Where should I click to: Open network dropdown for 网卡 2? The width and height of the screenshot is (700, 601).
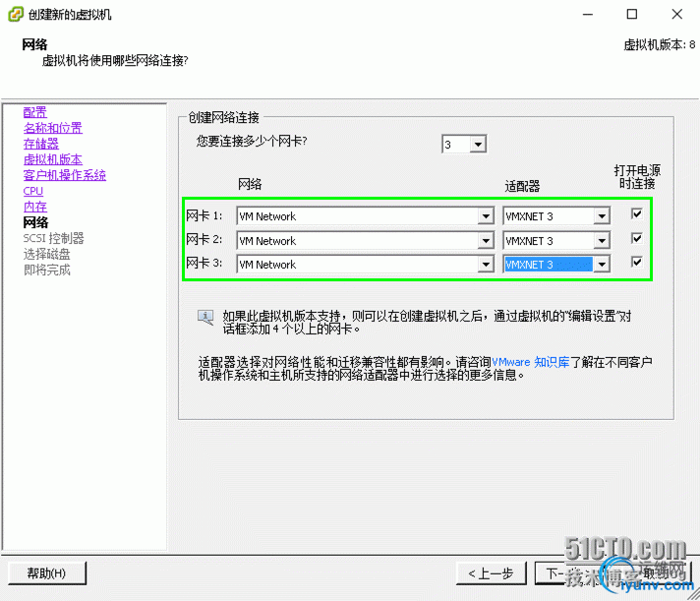coord(486,241)
